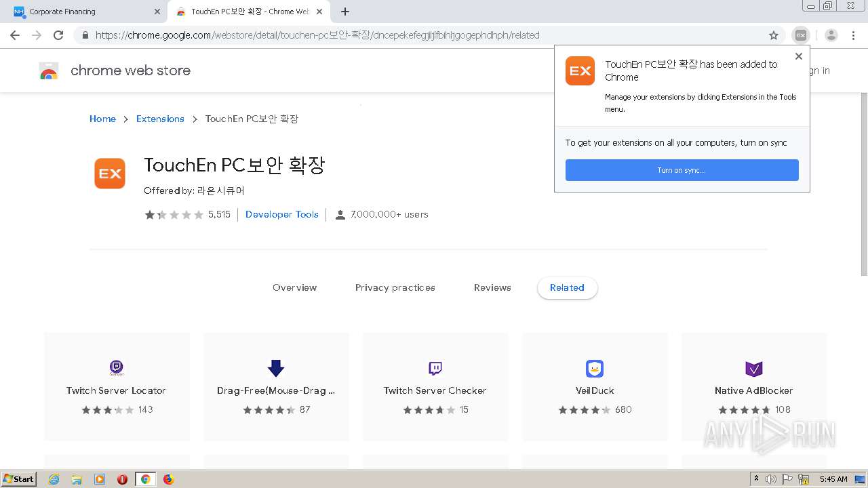Open the Twitch Server Locator title
868x488 pixels.
click(116, 390)
